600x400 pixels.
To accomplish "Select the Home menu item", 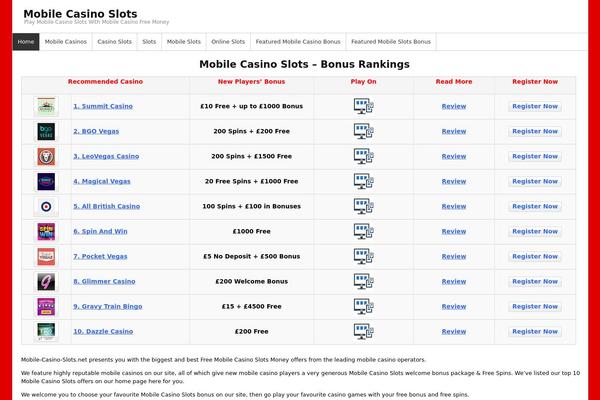I will point(26,42).
